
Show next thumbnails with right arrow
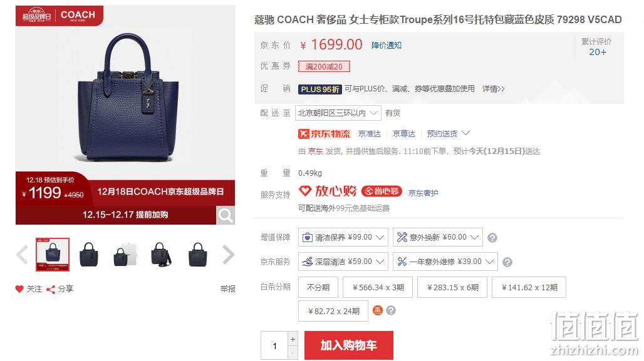pyautogui.click(x=229, y=255)
